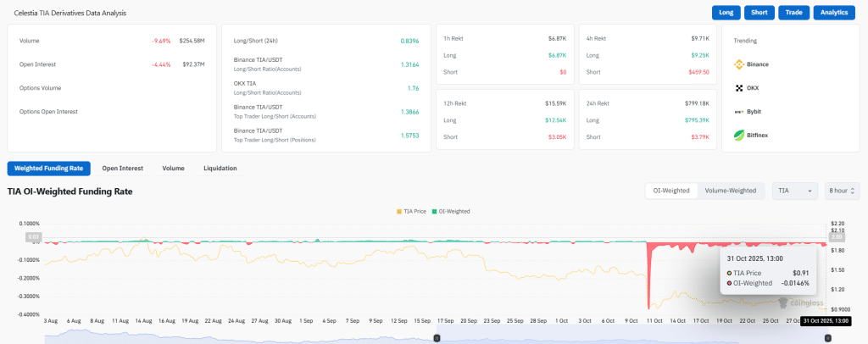Toggle the OI-Weighted legend series
Image resolution: width=868 pixels, height=344 pixels.
click(450, 211)
